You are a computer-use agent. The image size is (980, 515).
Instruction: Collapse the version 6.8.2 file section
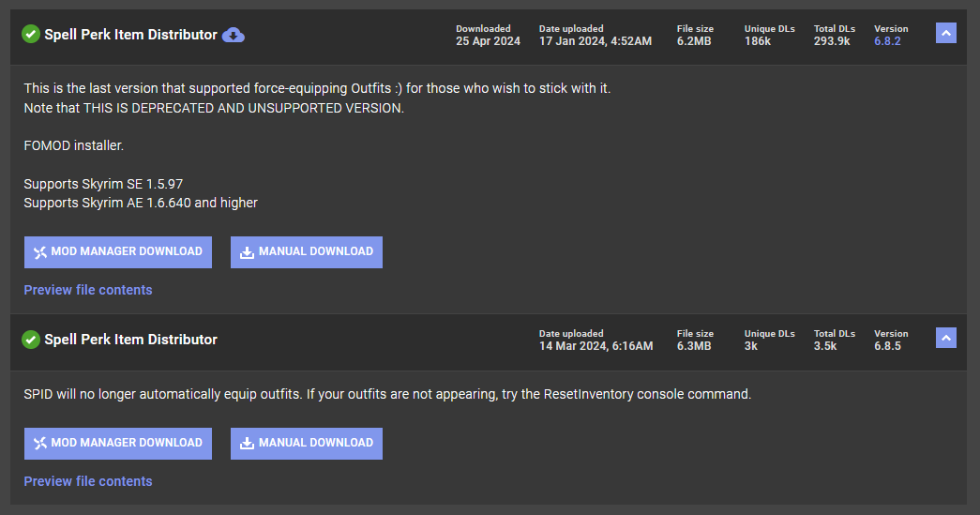(945, 34)
